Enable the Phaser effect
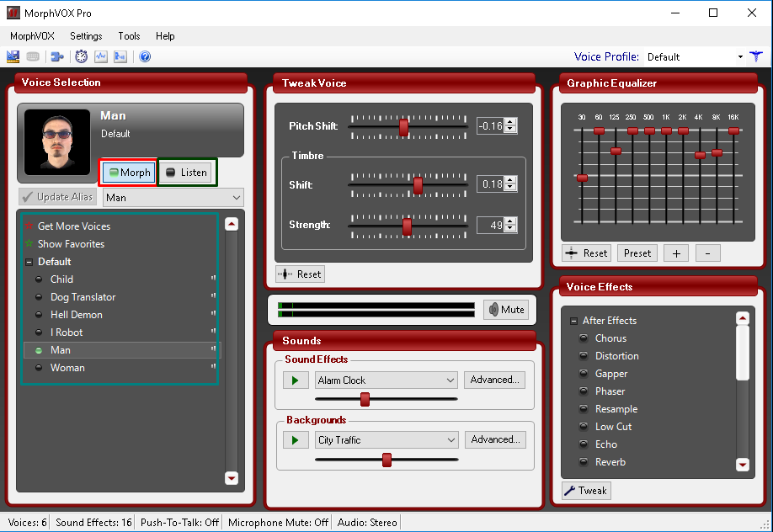 click(584, 391)
